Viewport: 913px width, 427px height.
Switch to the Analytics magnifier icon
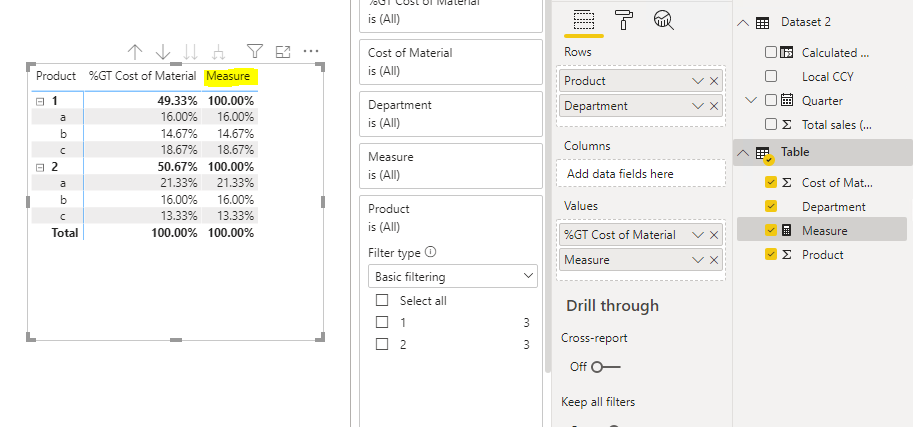coord(663,20)
